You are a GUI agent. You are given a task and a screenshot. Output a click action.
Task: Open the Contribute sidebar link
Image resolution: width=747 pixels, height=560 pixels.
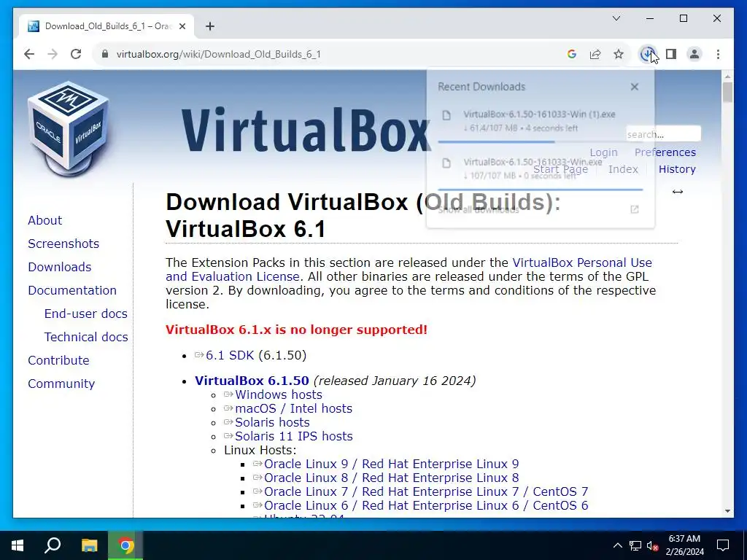click(x=58, y=360)
